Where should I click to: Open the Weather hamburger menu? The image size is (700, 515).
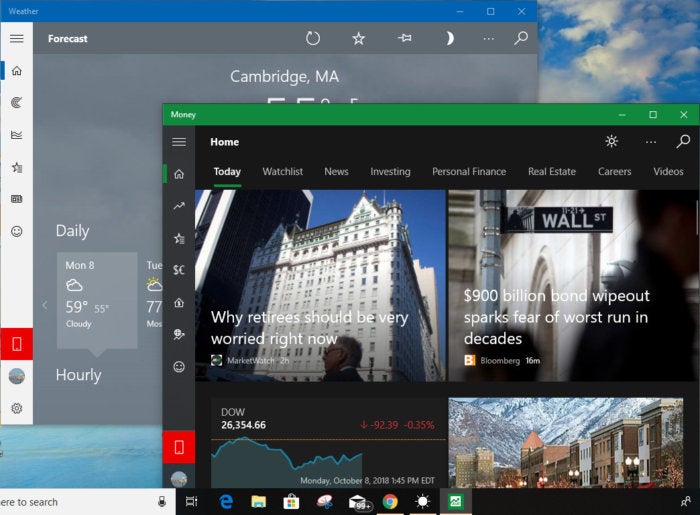(x=17, y=38)
